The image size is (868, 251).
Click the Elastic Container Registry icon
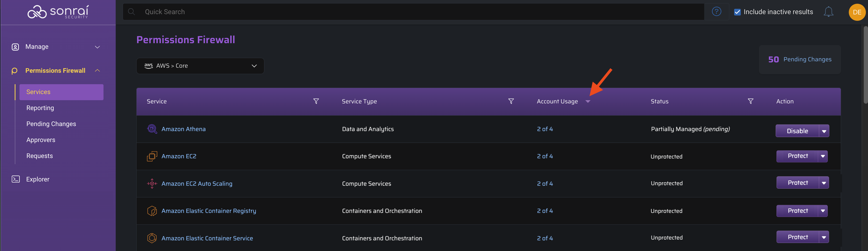pyautogui.click(x=152, y=210)
